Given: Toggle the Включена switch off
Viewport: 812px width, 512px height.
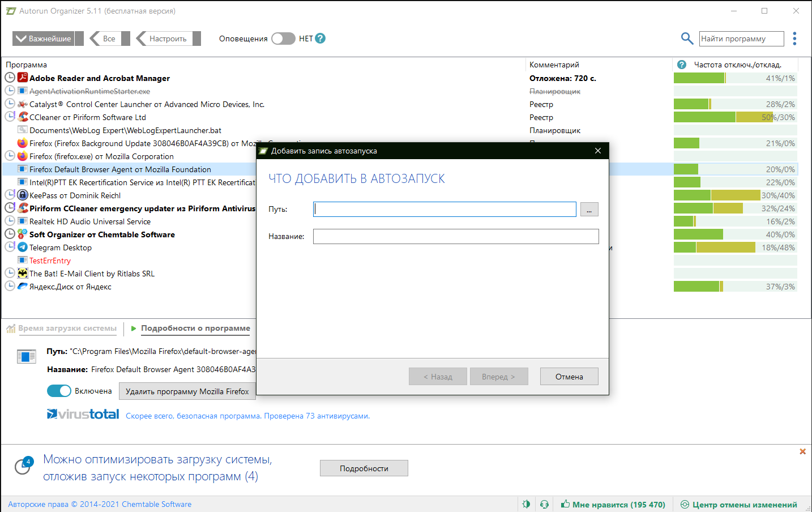Looking at the screenshot, I should (x=59, y=391).
